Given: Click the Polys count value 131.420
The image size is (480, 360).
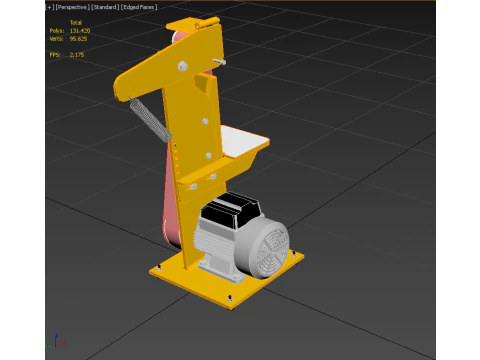Looking at the screenshot, I should pos(80,31).
